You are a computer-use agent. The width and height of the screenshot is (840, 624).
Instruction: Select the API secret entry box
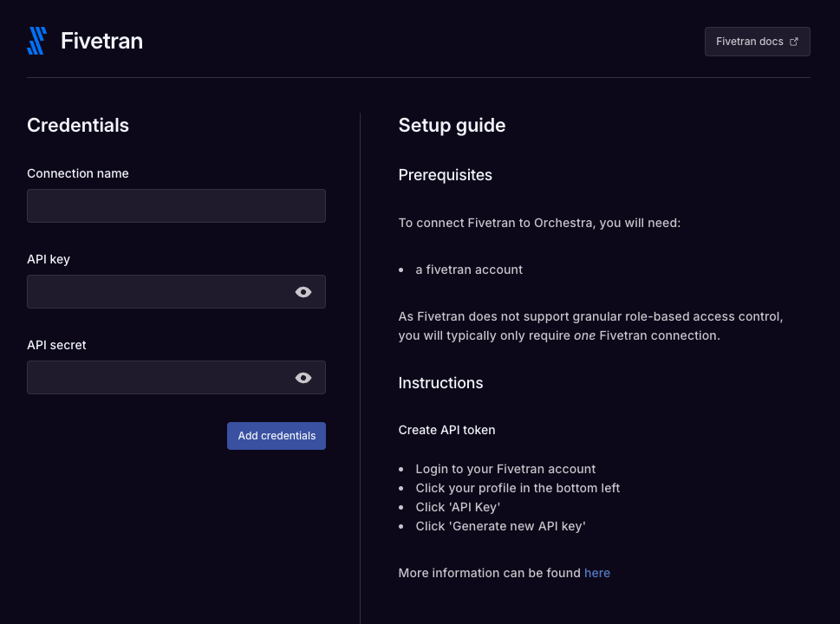tap(156, 377)
